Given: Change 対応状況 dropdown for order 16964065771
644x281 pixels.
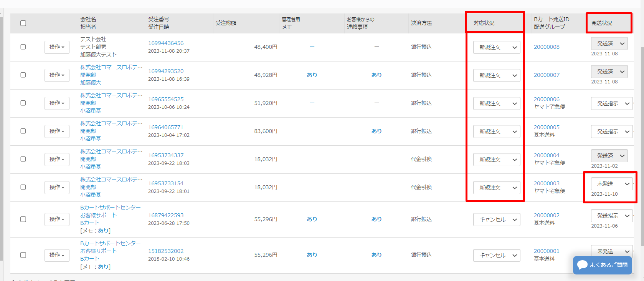Looking at the screenshot, I should 497,131.
